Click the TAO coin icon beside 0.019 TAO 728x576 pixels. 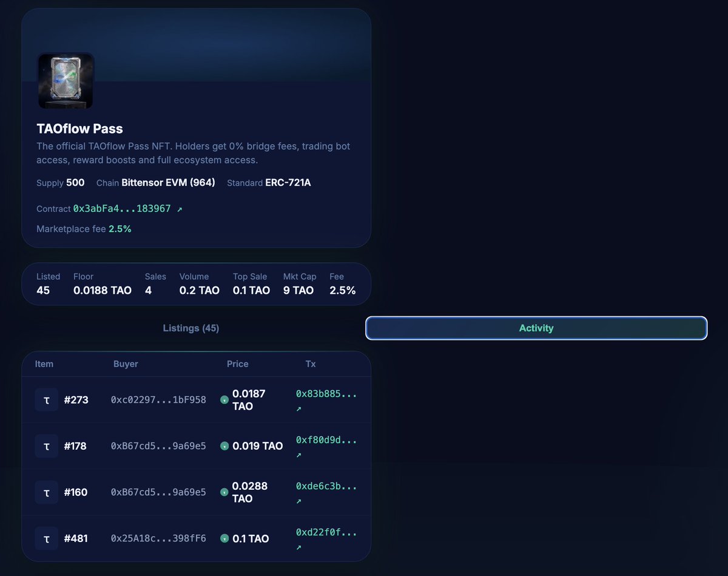click(x=224, y=446)
